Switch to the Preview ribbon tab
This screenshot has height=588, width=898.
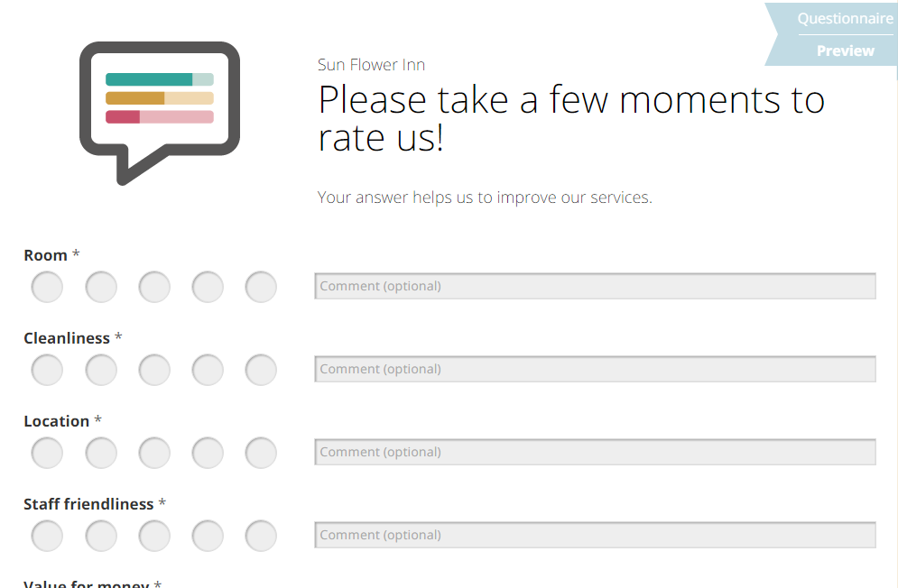[846, 51]
